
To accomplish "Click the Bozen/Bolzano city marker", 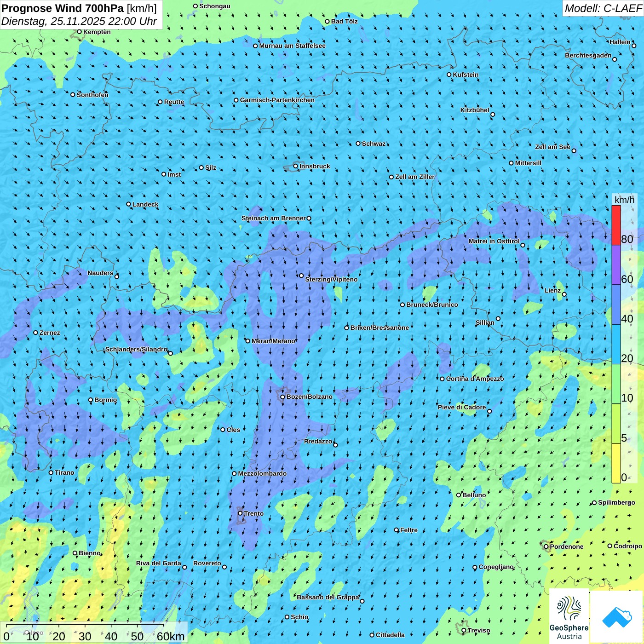I will click(282, 397).
